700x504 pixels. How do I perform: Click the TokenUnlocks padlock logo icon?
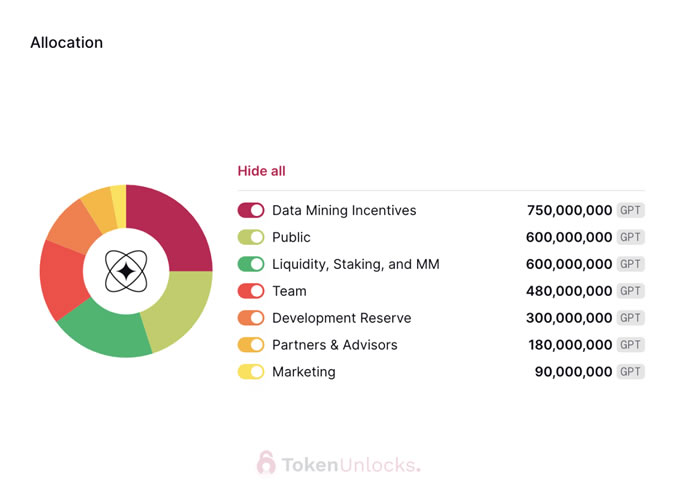pos(266,463)
